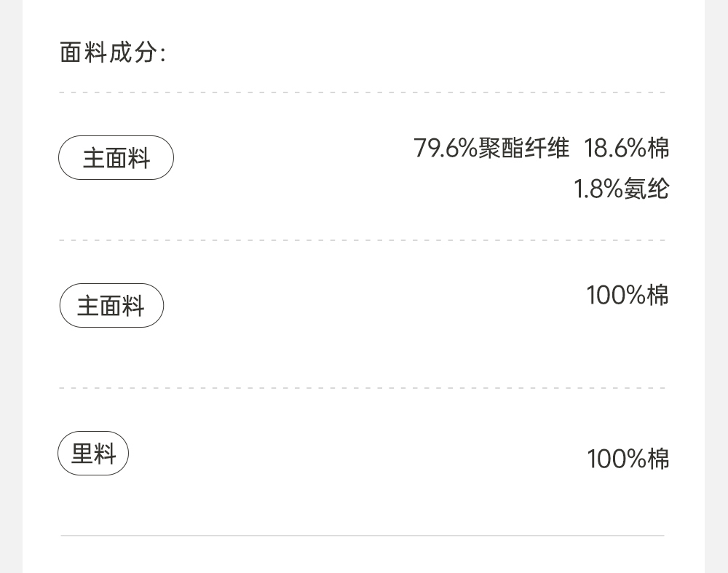728x573 pixels.
Task: Select the 主面料 tag beside the 聚酯纤维 blend
Action: point(116,158)
